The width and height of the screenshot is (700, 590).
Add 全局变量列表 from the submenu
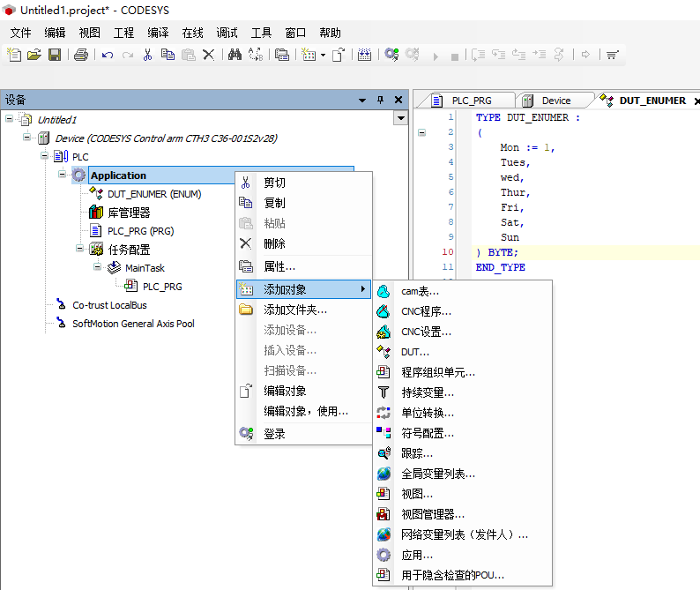pos(462,474)
